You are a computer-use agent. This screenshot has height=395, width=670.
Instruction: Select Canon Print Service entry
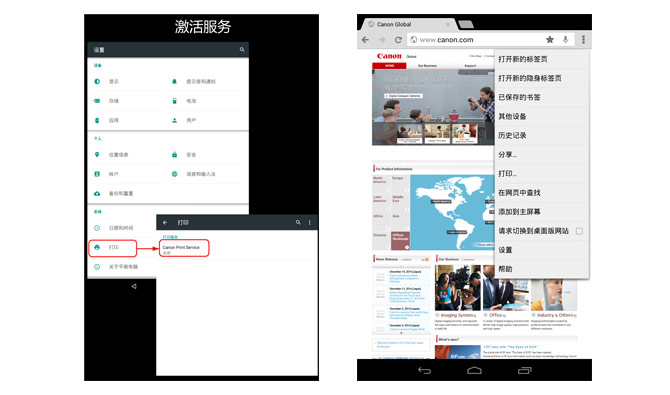tap(184, 248)
